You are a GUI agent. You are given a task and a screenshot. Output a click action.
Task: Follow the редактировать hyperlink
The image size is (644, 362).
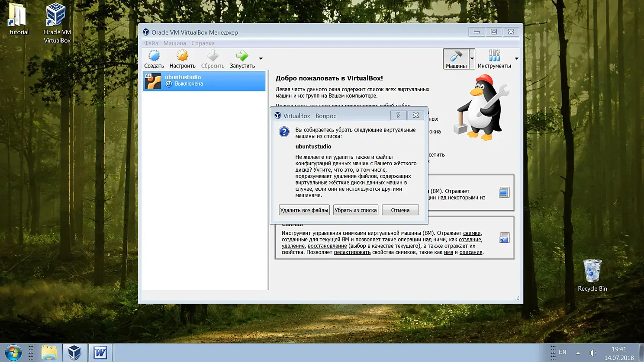pos(352,252)
